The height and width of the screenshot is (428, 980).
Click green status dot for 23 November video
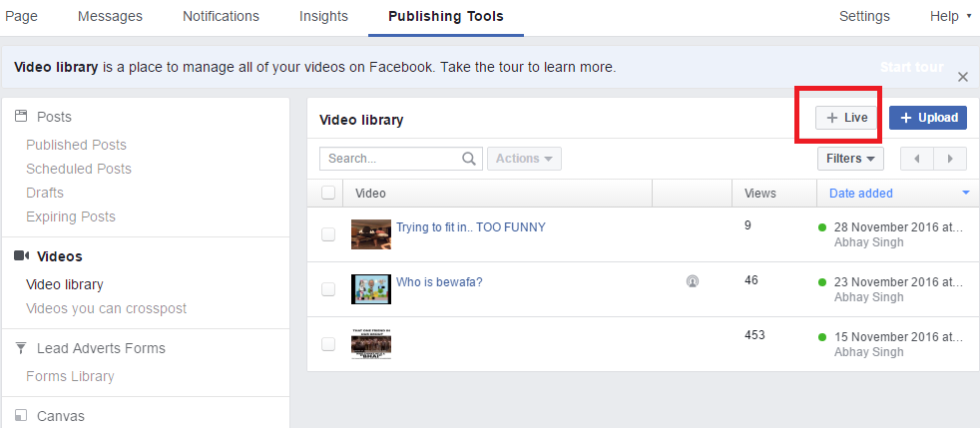coord(822,282)
